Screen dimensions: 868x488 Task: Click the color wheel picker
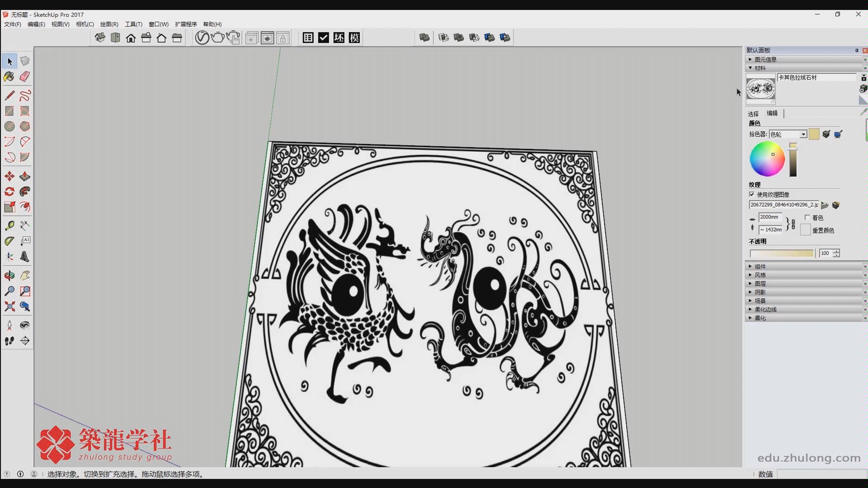pos(767,159)
